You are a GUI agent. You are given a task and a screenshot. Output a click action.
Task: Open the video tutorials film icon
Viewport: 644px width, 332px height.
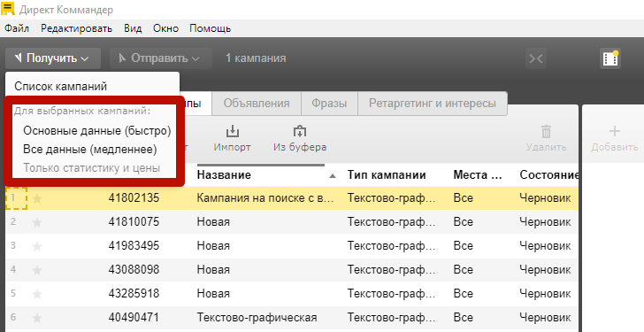610,58
